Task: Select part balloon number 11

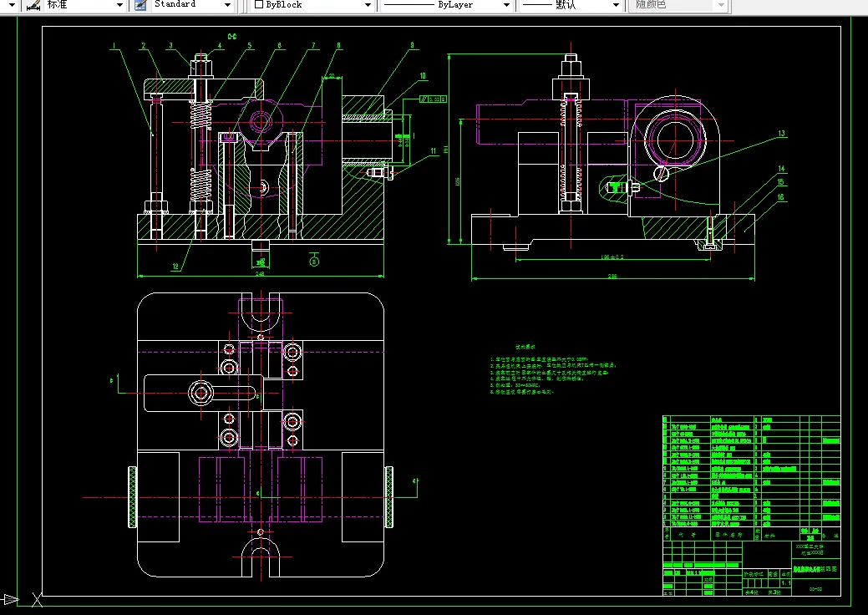Action: [x=433, y=150]
